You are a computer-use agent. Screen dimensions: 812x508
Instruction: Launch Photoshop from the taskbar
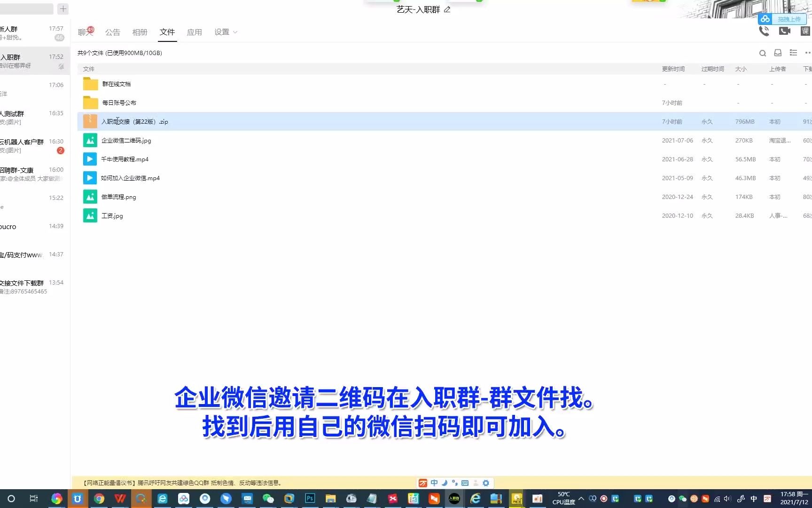point(310,499)
